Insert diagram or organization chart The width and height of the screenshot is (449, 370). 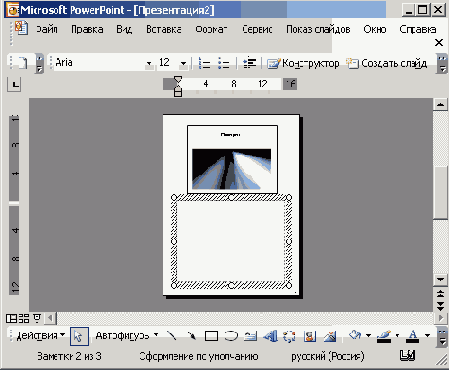[289, 336]
